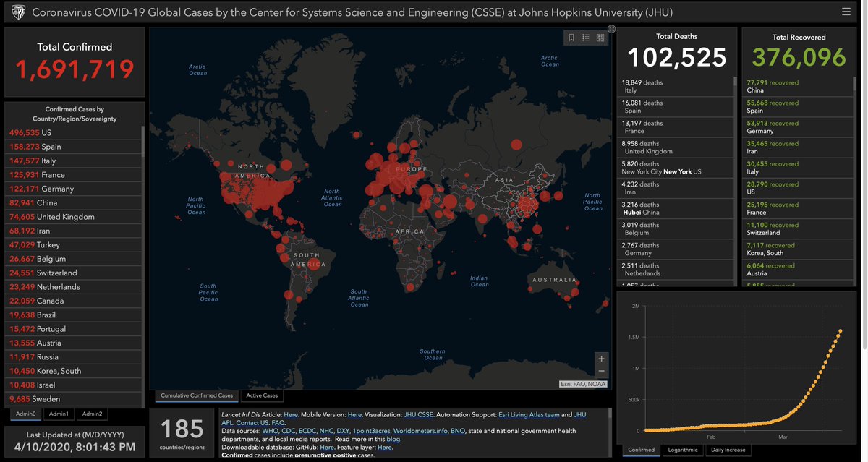868x462 pixels.
Task: Click the last data point on the chart
Action: tap(841, 331)
